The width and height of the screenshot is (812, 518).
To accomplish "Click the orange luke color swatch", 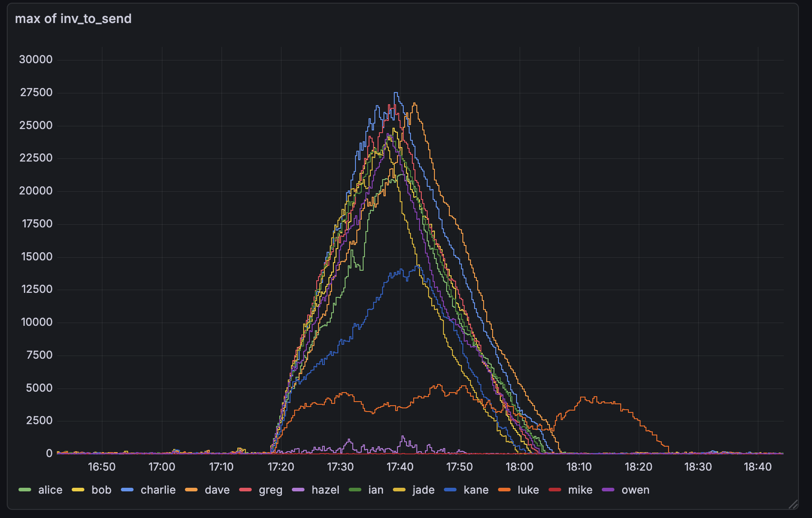I will click(x=504, y=490).
